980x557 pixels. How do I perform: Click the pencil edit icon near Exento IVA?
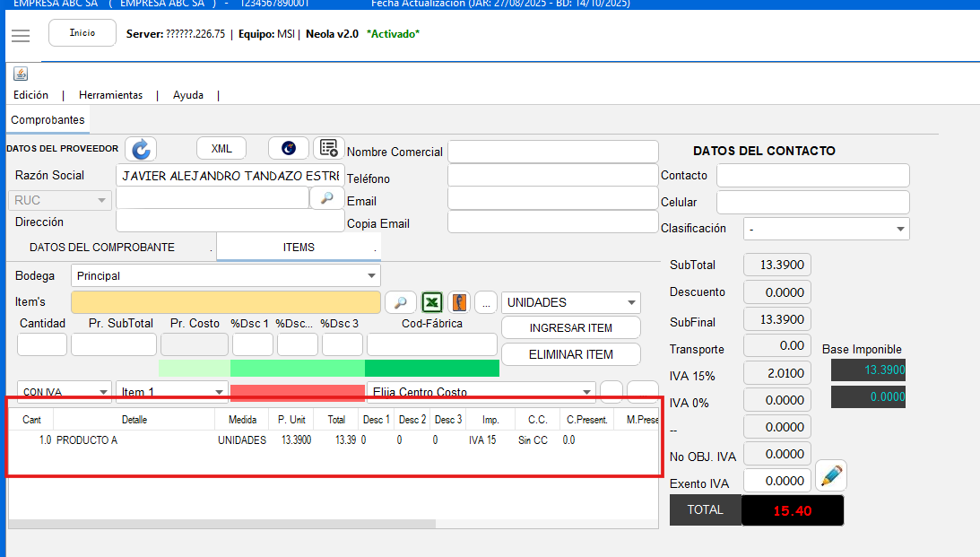click(x=831, y=476)
